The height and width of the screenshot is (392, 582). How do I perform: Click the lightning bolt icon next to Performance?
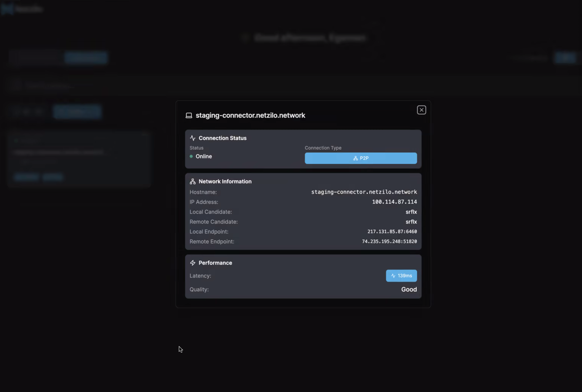pyautogui.click(x=193, y=263)
